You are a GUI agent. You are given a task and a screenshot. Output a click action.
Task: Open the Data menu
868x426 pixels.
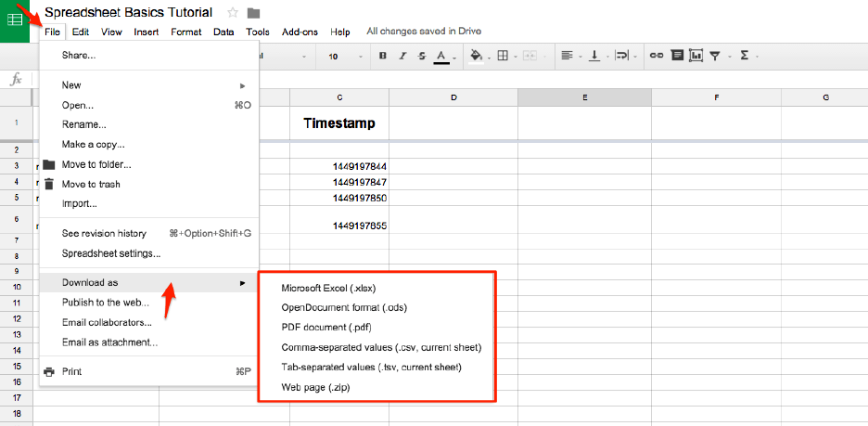click(223, 32)
